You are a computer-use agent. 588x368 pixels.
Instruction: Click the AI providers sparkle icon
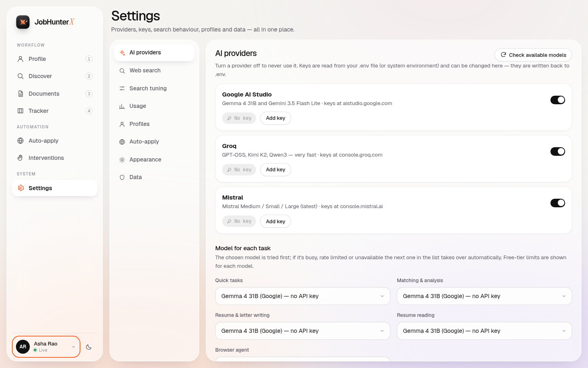coord(122,53)
